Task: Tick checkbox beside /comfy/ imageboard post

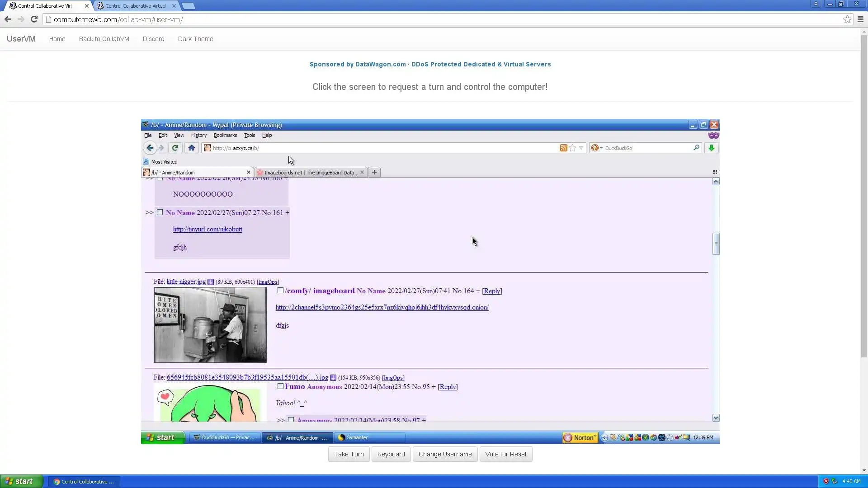Action: (280, 291)
